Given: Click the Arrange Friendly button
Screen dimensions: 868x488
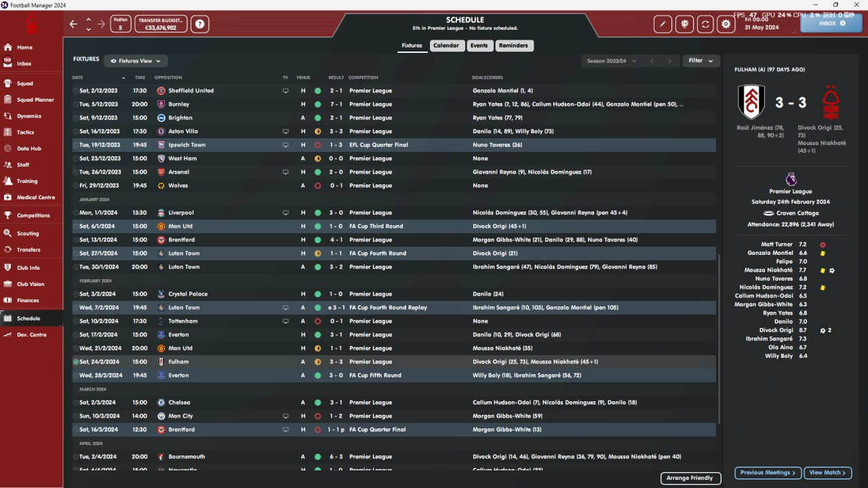Looking at the screenshot, I should (x=690, y=478).
